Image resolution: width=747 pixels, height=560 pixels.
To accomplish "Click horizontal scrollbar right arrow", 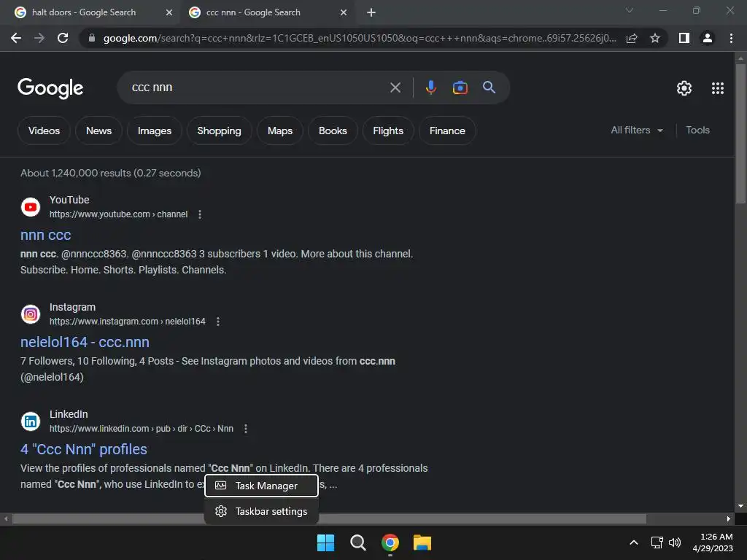I will click(729, 518).
